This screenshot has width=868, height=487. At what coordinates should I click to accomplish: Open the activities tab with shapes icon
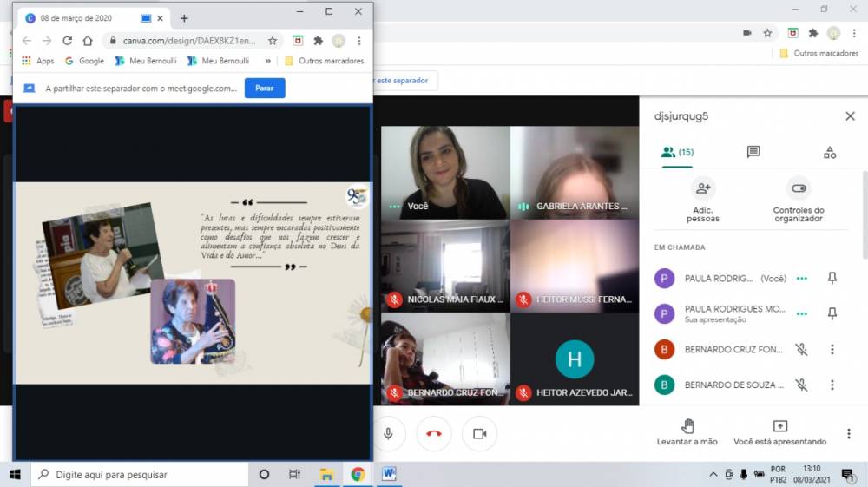tap(829, 152)
